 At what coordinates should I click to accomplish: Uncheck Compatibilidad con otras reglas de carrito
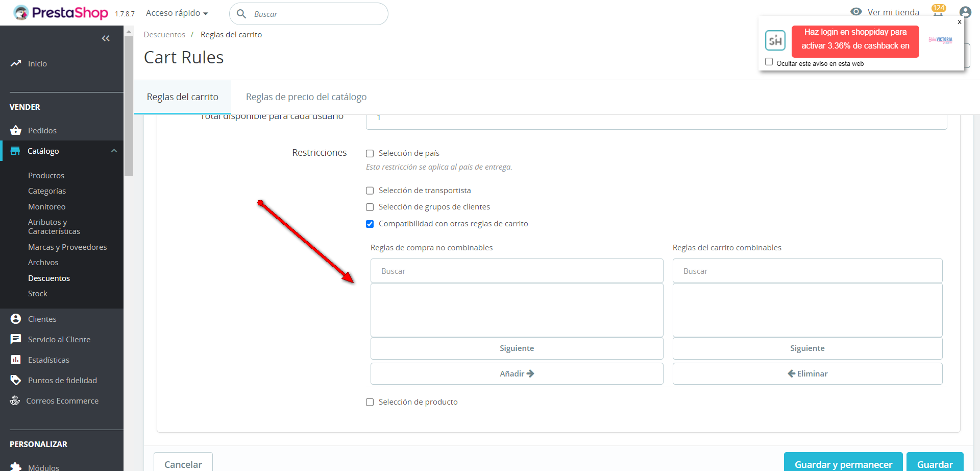tap(370, 224)
